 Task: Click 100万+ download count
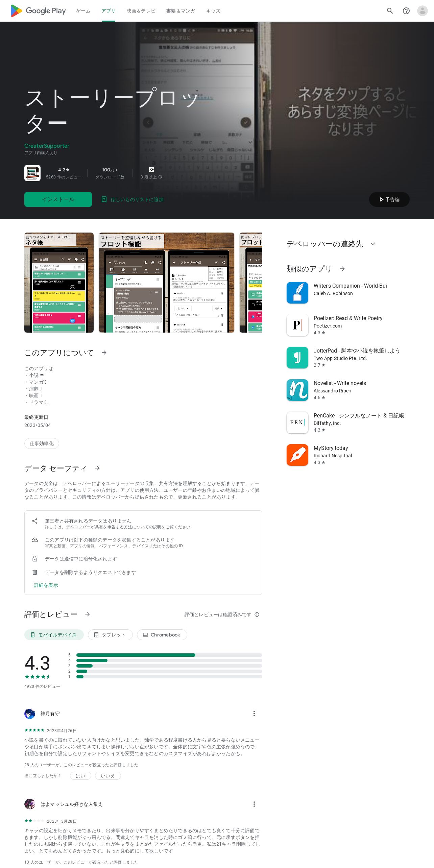(110, 173)
